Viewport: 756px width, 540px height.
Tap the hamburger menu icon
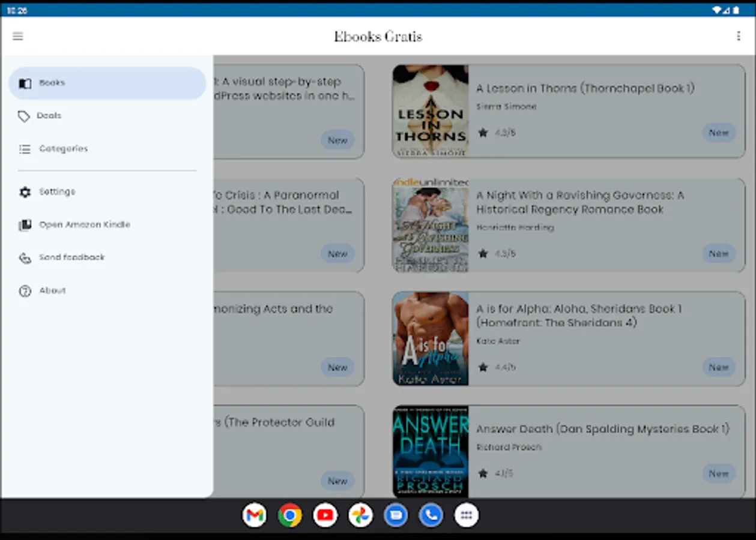[x=18, y=37]
